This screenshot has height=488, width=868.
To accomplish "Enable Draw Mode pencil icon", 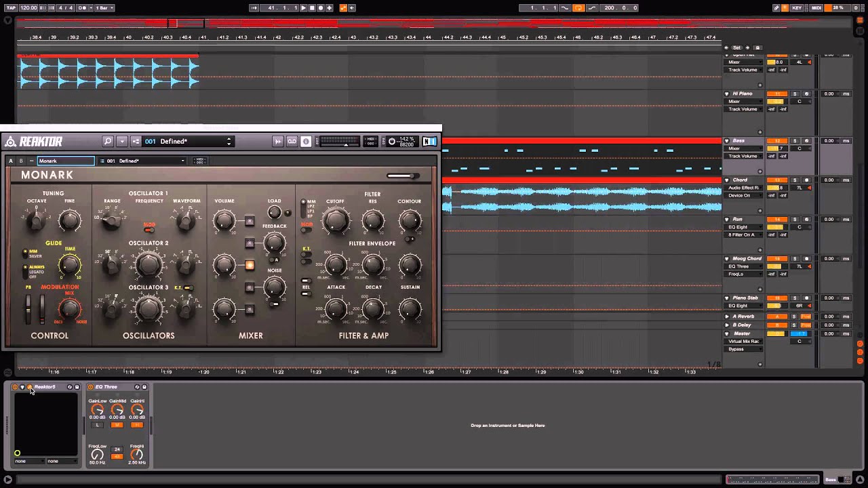I will [x=777, y=8].
